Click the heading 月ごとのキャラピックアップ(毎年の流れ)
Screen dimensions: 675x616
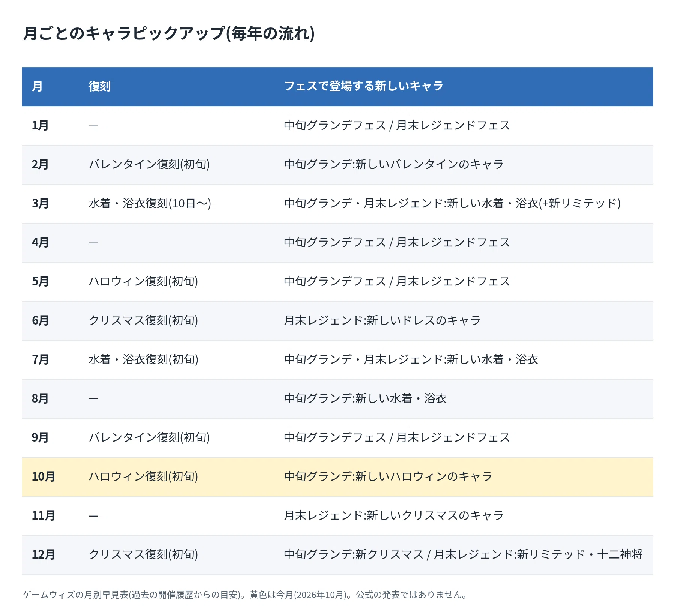tap(169, 33)
